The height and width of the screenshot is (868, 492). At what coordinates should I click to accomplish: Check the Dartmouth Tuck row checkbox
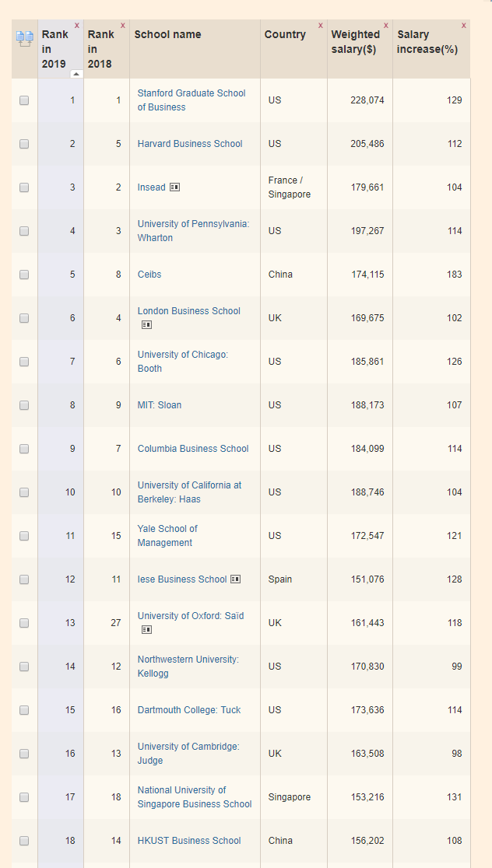click(x=24, y=709)
